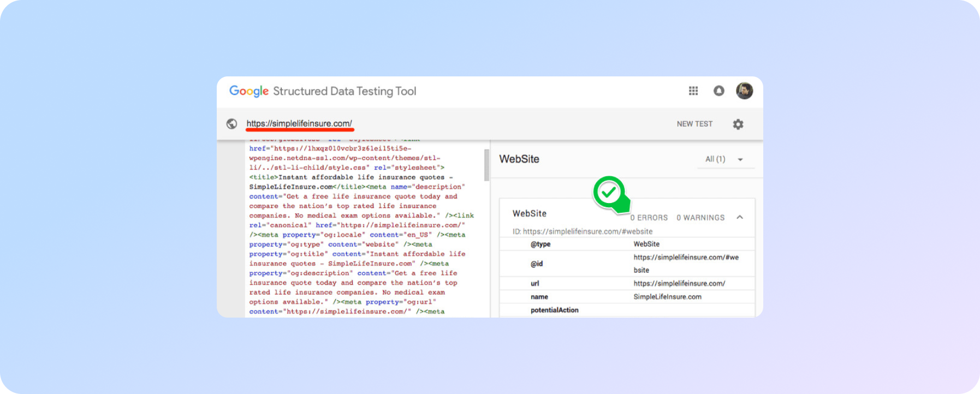Collapse the WebSite result card chevron
Image resolution: width=980 pixels, height=394 pixels.
tap(740, 217)
